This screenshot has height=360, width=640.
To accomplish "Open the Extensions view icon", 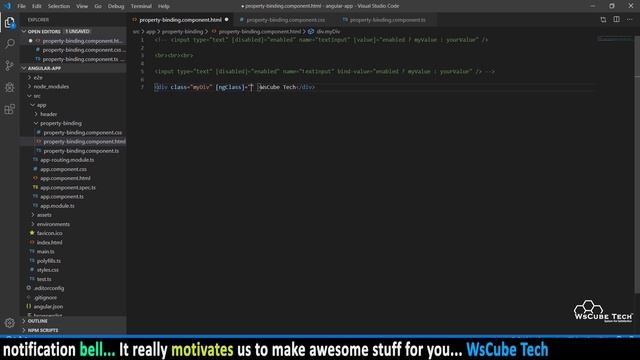I will click(9, 109).
